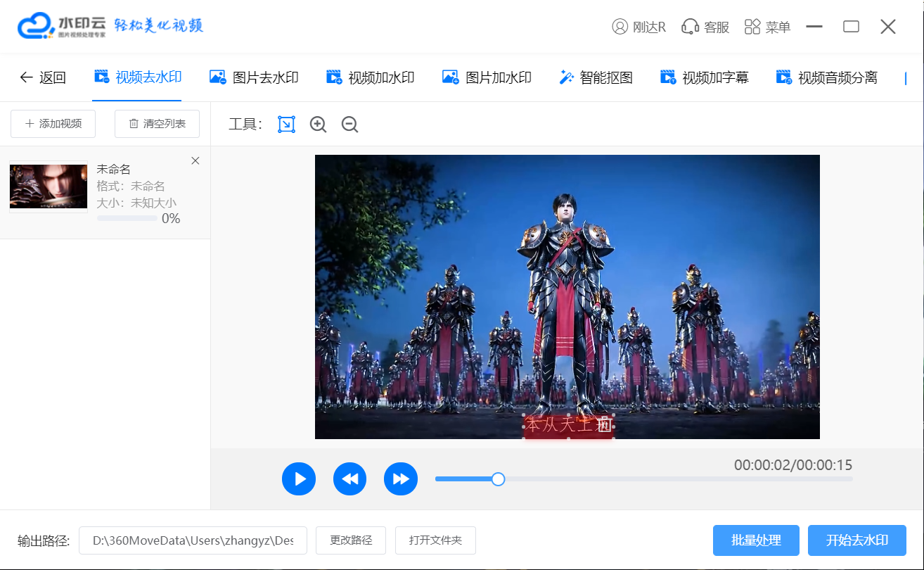924x570 pixels.
Task: Click the 大小: 未知大小 text
Action: click(x=136, y=203)
